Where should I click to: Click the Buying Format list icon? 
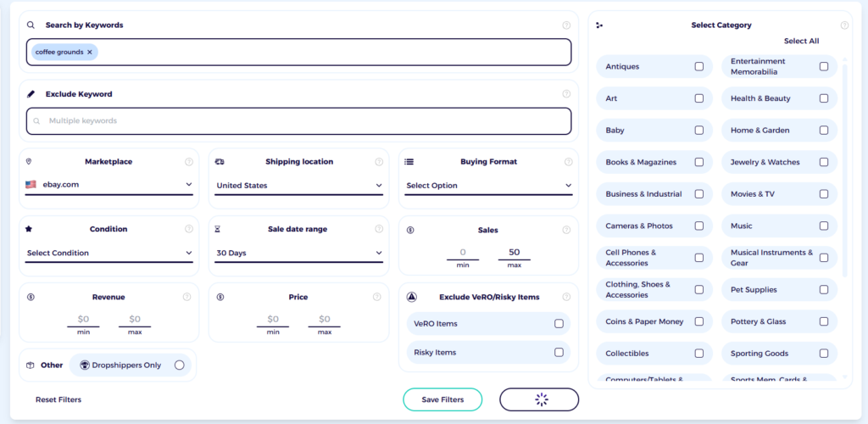point(409,162)
